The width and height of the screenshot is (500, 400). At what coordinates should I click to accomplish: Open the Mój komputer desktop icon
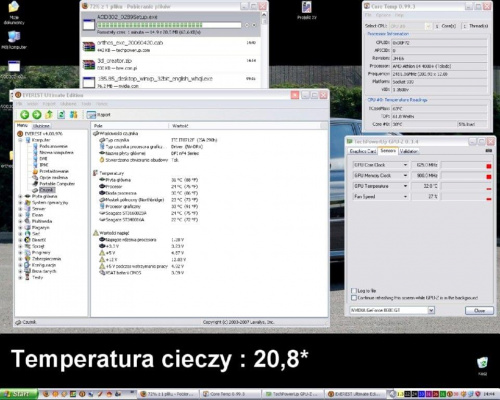14,40
